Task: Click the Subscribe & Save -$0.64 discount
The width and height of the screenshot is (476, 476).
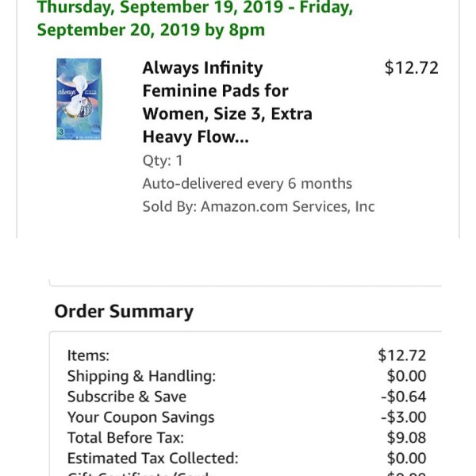Action: [404, 397]
